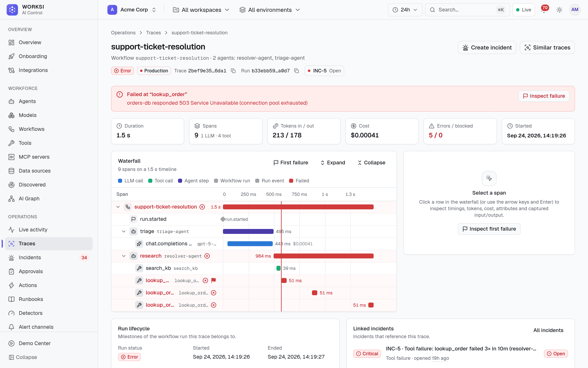
Task: Select the run.started flag icon
Action: tap(133, 219)
